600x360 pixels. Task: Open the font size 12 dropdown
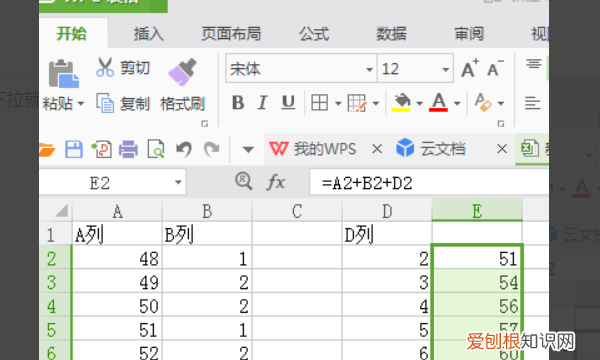coord(445,69)
